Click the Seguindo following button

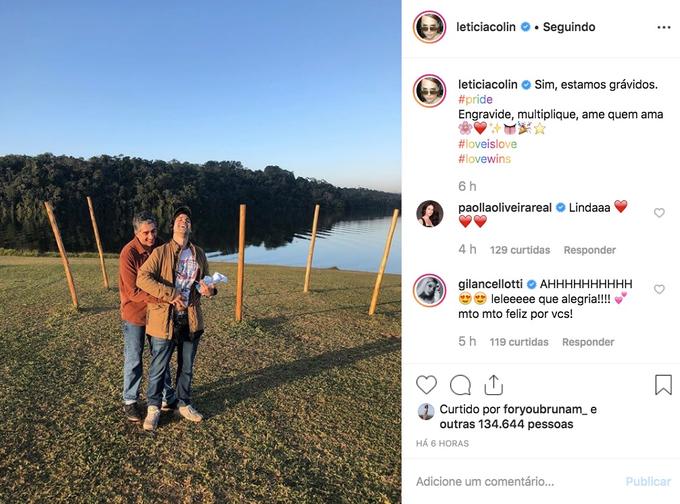569,27
